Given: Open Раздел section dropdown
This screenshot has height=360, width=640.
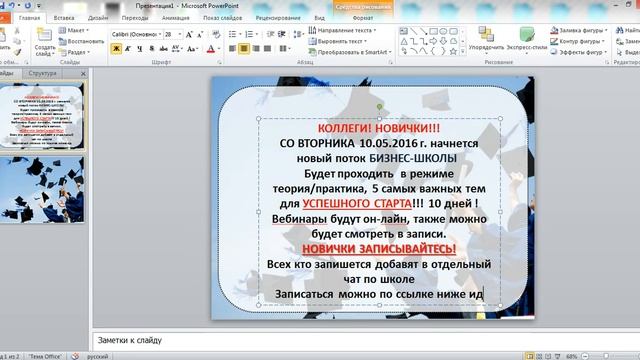Looking at the screenshot, I should [x=74, y=52].
